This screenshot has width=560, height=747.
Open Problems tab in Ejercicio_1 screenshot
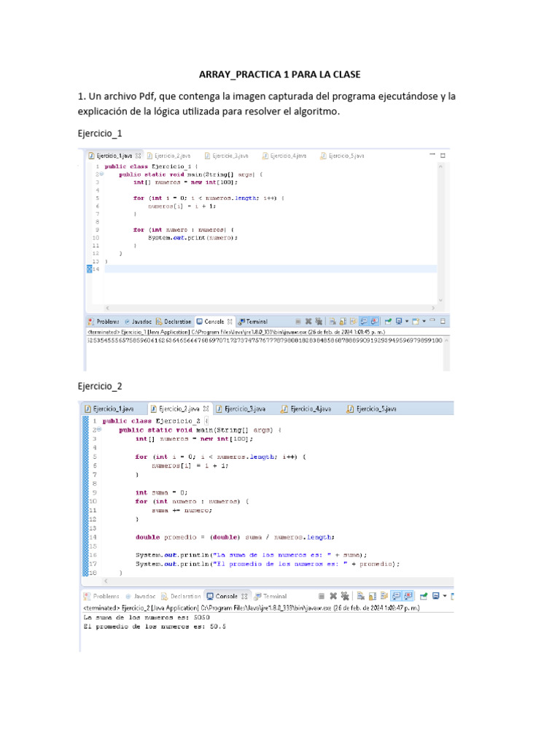coord(104,322)
